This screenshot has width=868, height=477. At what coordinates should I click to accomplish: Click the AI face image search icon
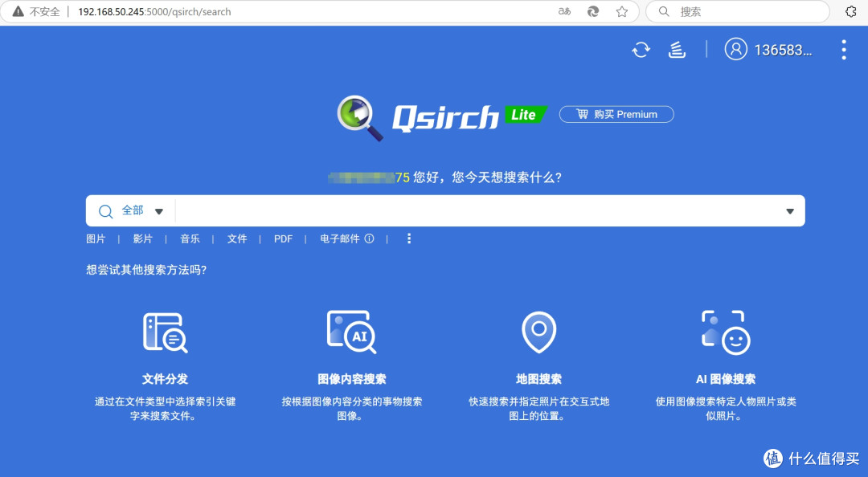pos(726,332)
